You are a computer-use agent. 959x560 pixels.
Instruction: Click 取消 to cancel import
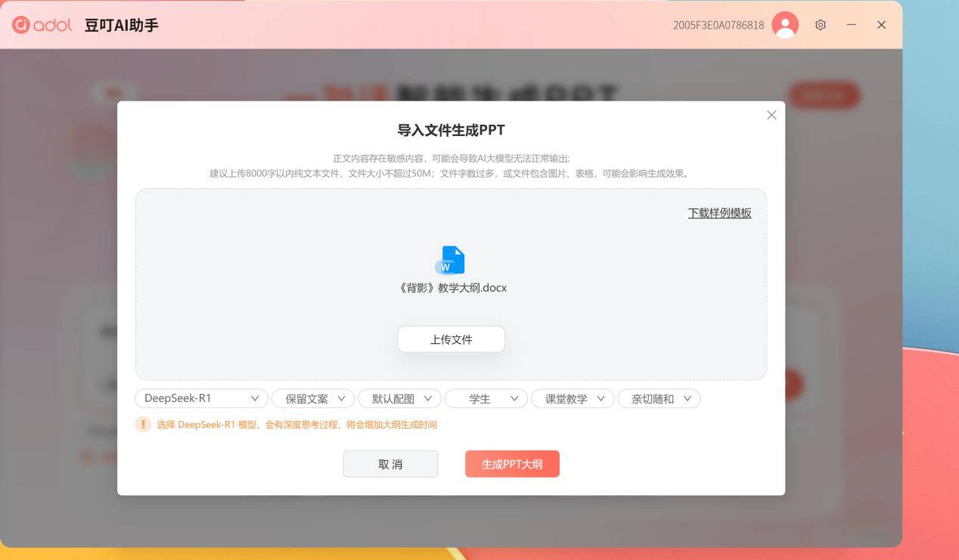click(x=390, y=464)
